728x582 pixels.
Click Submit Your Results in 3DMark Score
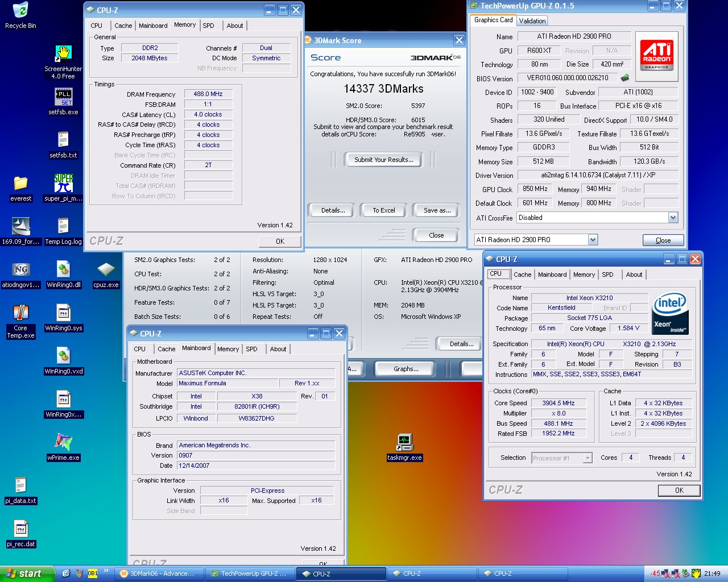point(383,160)
